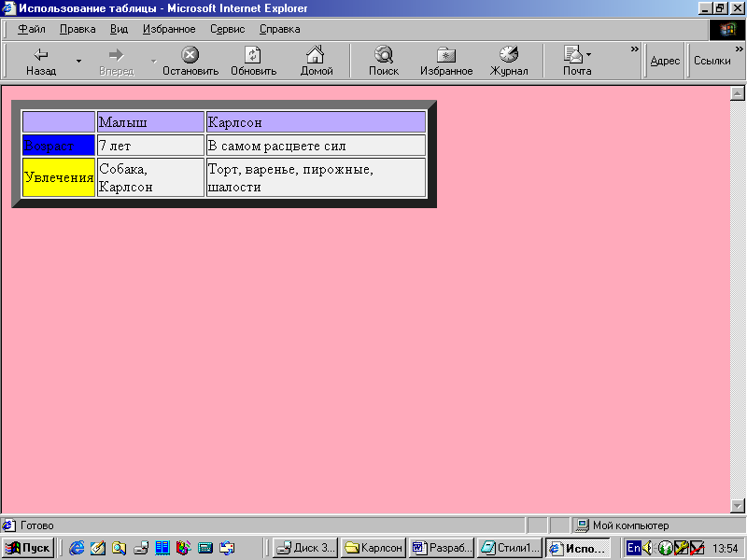The image size is (747, 560).
Task: Click the Малыш header cell
Action: coord(150,122)
